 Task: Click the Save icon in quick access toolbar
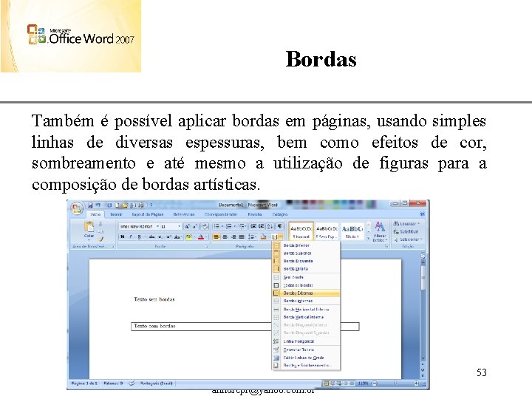90,205
